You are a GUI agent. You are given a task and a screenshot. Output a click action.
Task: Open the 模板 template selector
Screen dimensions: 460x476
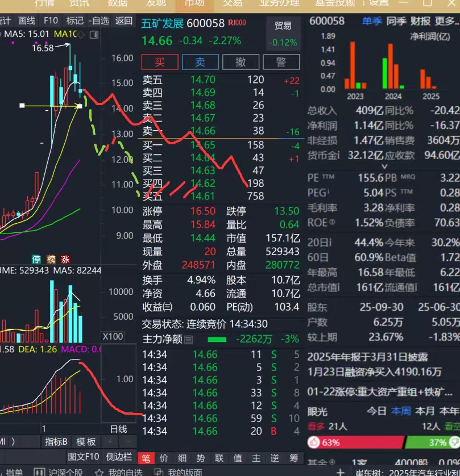coord(86,441)
